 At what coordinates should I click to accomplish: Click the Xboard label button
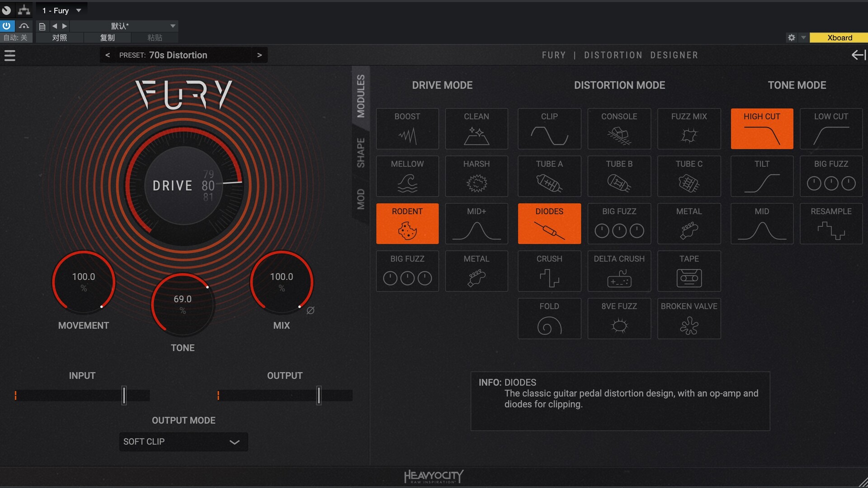(839, 38)
